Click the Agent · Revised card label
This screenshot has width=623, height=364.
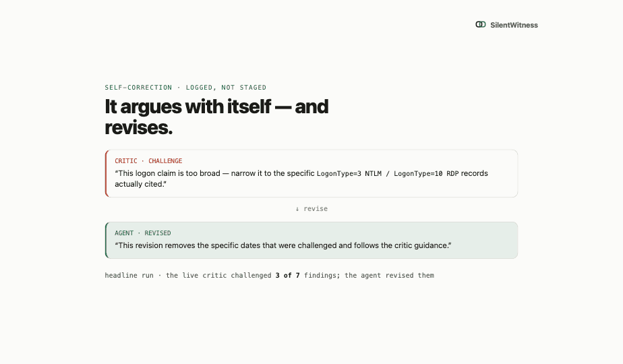pyautogui.click(x=143, y=233)
